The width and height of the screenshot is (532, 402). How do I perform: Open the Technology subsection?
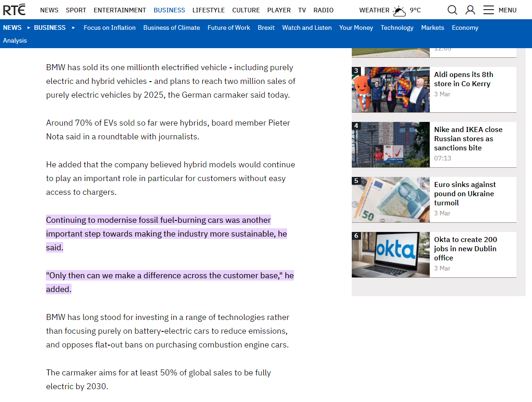click(397, 28)
